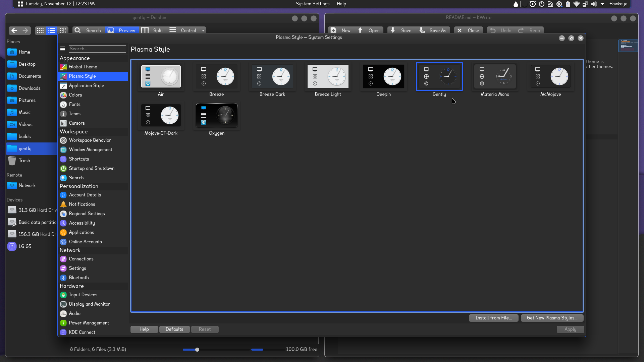Open the System Settings menu in top panel

tap(313, 4)
